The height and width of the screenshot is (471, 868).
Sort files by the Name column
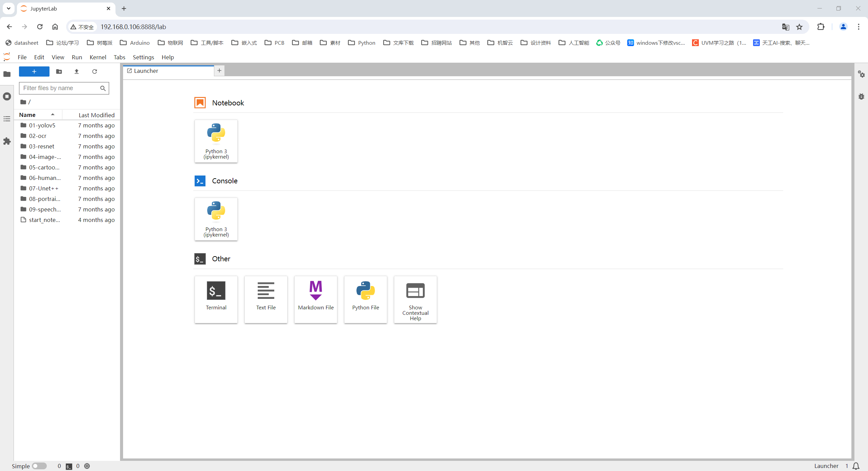click(x=27, y=115)
